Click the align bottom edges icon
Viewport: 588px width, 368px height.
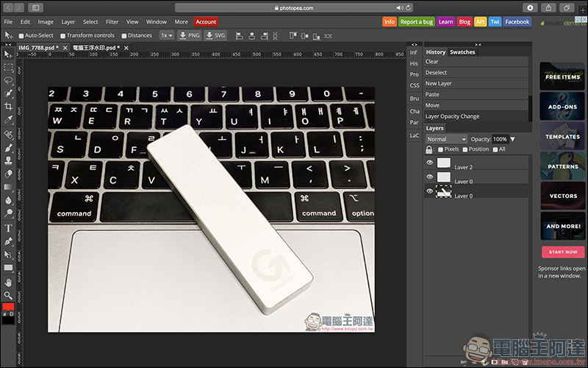(x=317, y=36)
